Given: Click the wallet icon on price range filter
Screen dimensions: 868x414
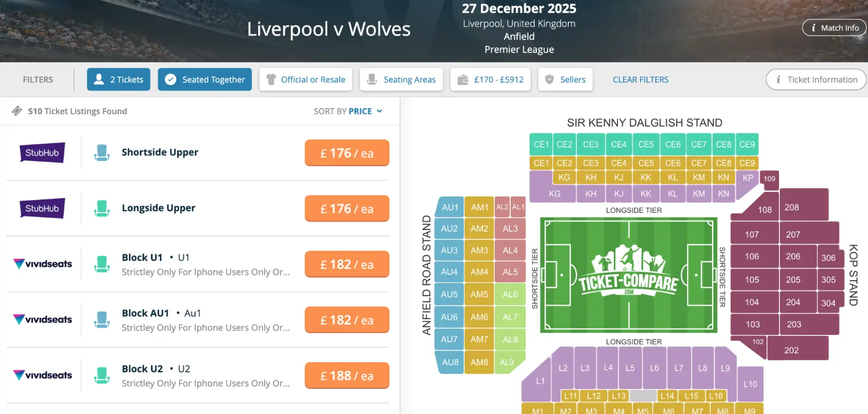Looking at the screenshot, I should (x=462, y=79).
